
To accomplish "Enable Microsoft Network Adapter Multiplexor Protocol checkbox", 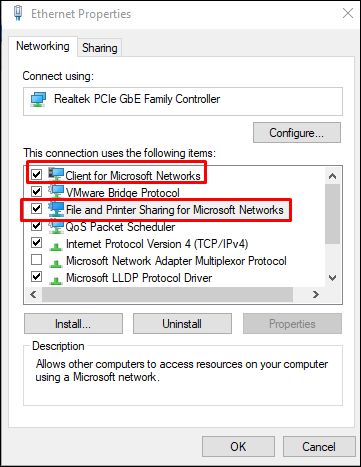I will [x=36, y=259].
